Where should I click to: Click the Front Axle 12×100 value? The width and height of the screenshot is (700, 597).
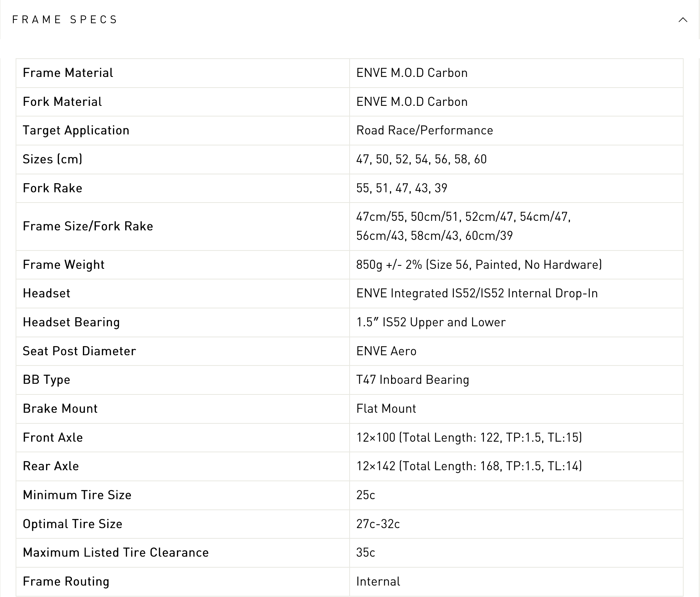469,437
